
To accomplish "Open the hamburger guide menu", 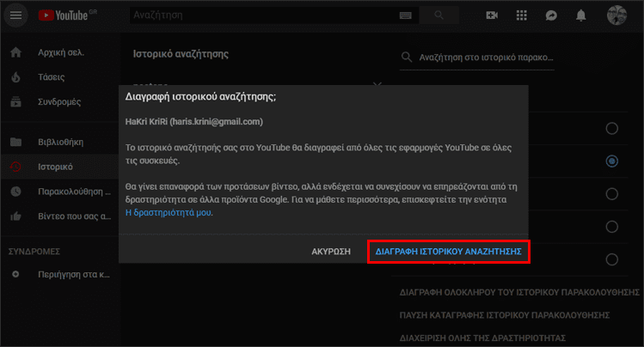I will (x=16, y=15).
